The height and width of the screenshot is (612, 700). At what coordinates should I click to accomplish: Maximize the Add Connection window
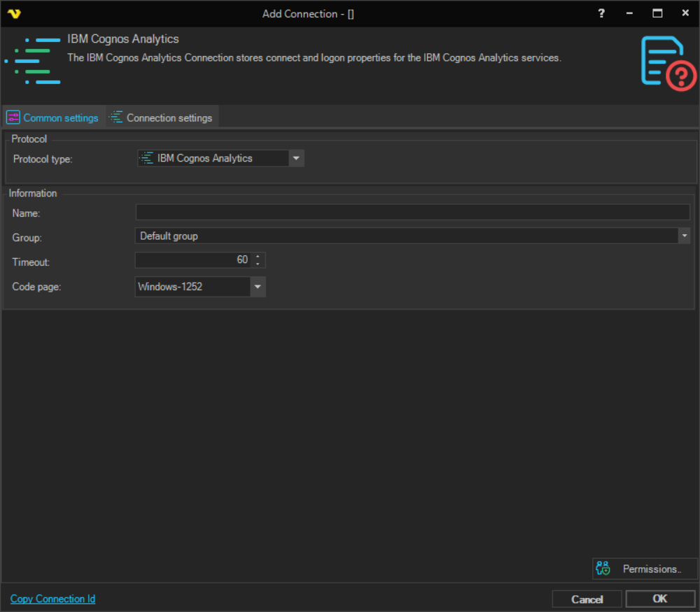(x=657, y=13)
